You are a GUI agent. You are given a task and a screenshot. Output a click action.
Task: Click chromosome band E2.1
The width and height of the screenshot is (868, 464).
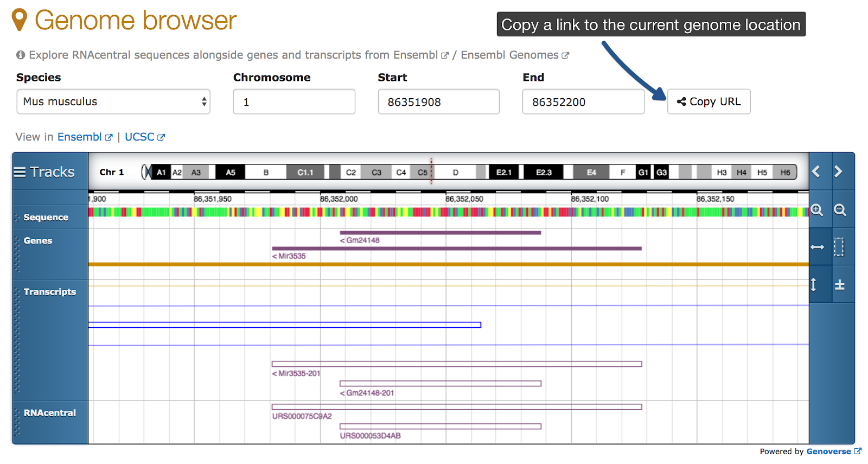pos(504,173)
